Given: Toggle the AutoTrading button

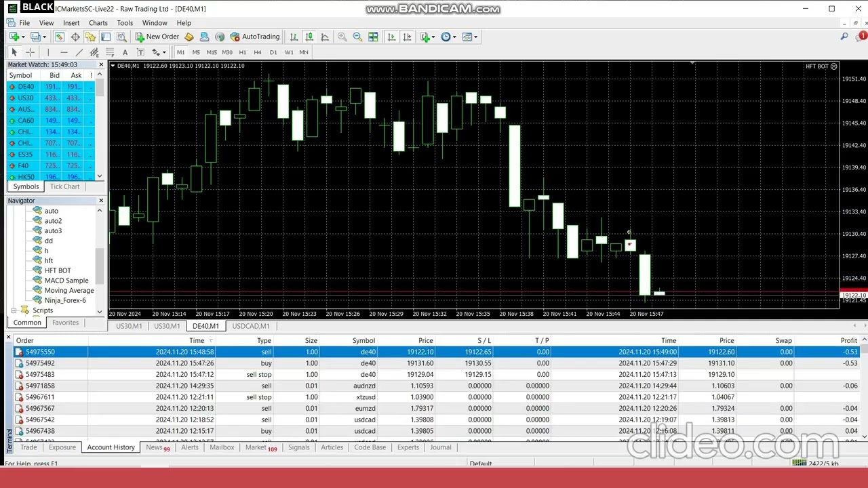Looking at the screenshot, I should coord(255,37).
